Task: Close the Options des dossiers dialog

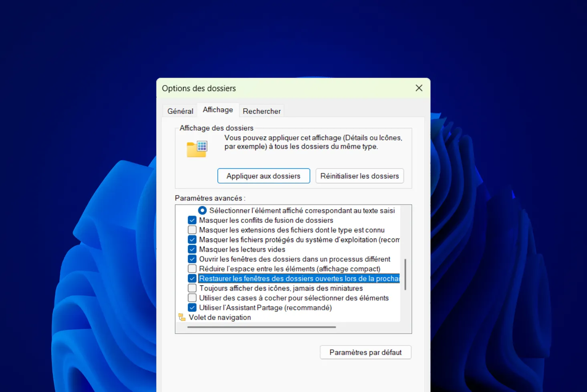Action: pos(419,88)
